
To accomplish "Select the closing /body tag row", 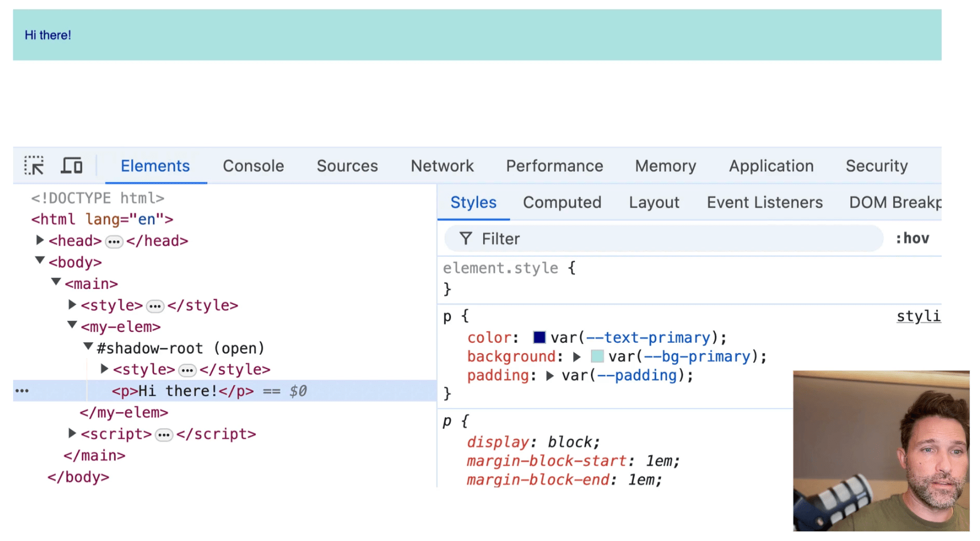I will click(78, 477).
